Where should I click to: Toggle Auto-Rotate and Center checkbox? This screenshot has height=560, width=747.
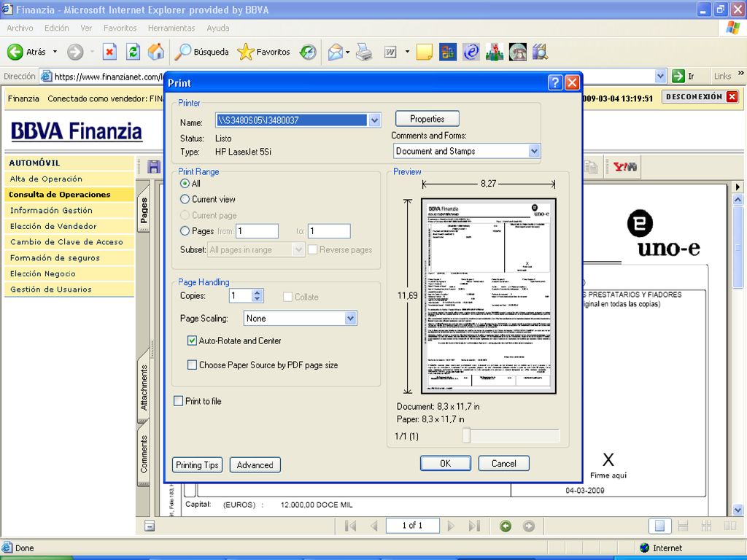pos(192,341)
